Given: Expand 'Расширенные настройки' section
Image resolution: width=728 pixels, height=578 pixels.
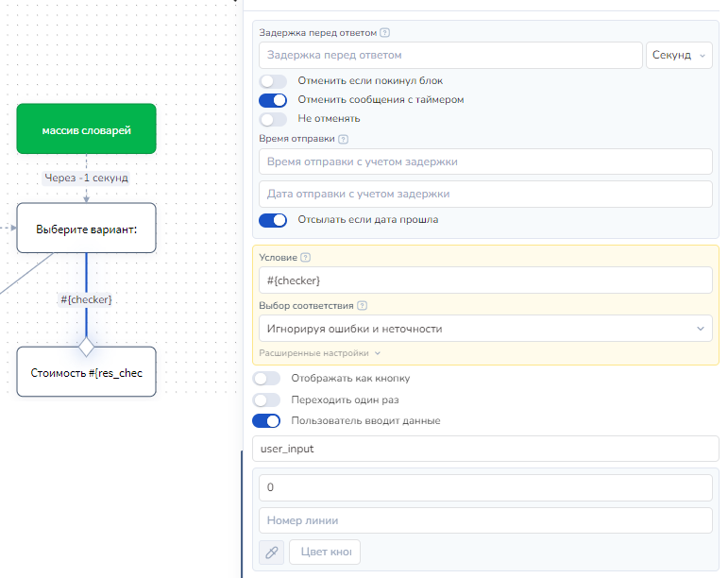Looking at the screenshot, I should (319, 353).
